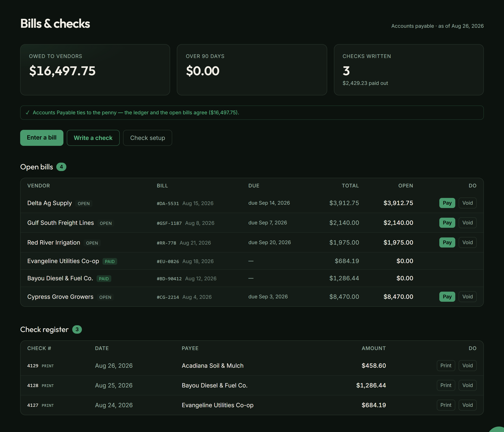The width and height of the screenshot is (504, 432).
Task: Click the TOTAL column header
Action: pos(350,186)
